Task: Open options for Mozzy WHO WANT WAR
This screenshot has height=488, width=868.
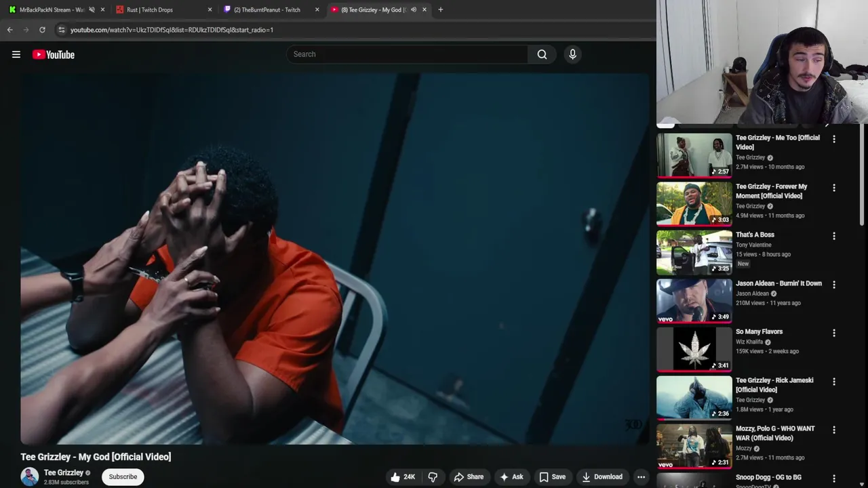Action: coord(834,430)
